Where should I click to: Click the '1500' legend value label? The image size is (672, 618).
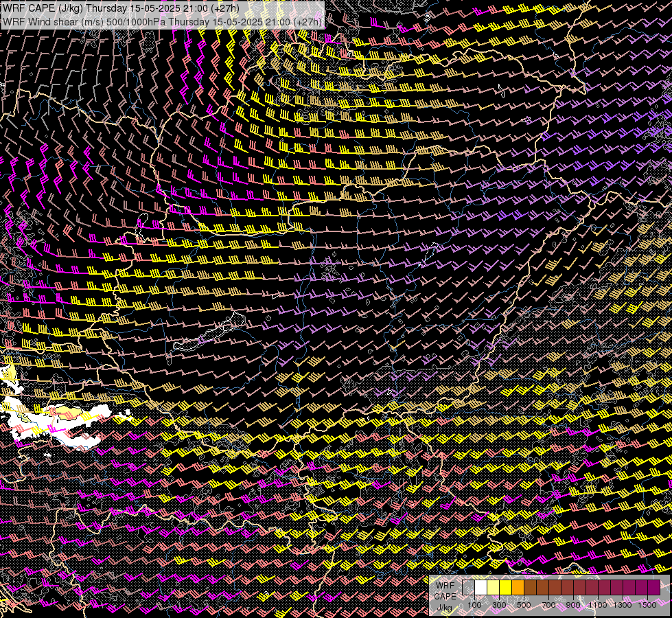pos(647,605)
